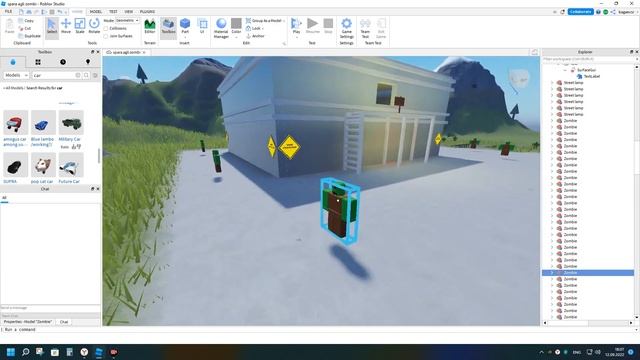Select the Blue lambo model thumbnail

point(43,122)
